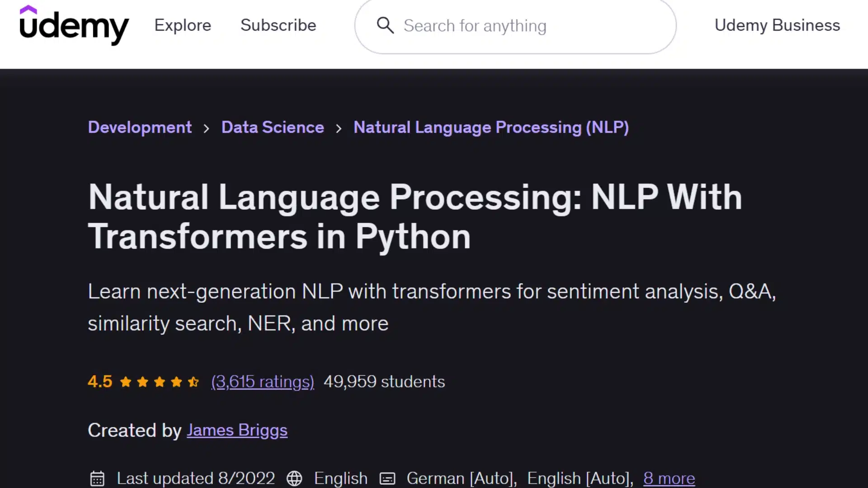Click the chevron after Development breadcrumb
Image resolution: width=868 pixels, height=488 pixels.
206,128
